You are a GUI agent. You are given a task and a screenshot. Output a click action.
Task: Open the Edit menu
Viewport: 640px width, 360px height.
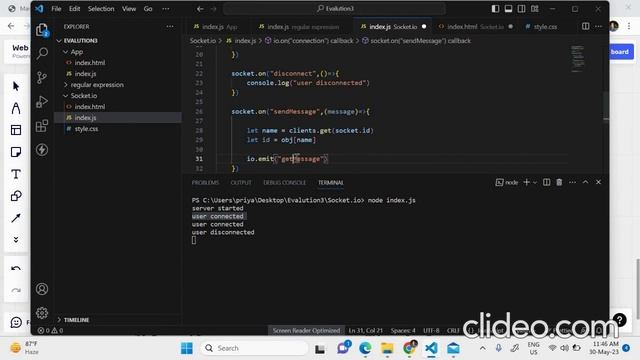(74, 9)
